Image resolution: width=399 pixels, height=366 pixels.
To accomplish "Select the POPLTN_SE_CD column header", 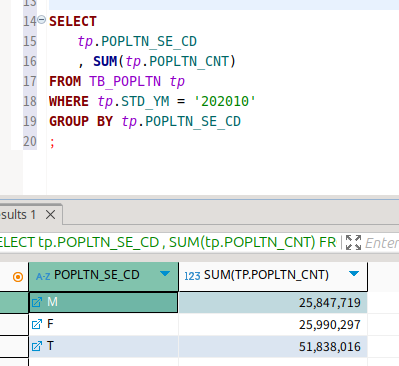I will 104,276.
